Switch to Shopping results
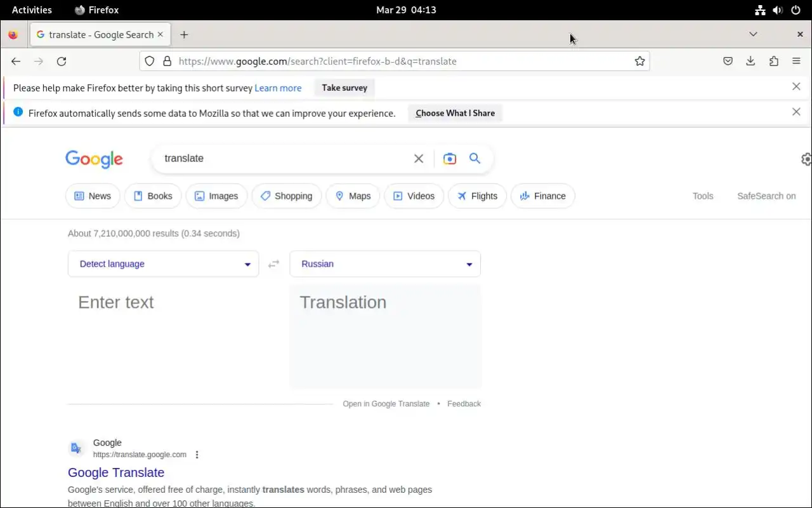The height and width of the screenshot is (508, 812). point(287,196)
